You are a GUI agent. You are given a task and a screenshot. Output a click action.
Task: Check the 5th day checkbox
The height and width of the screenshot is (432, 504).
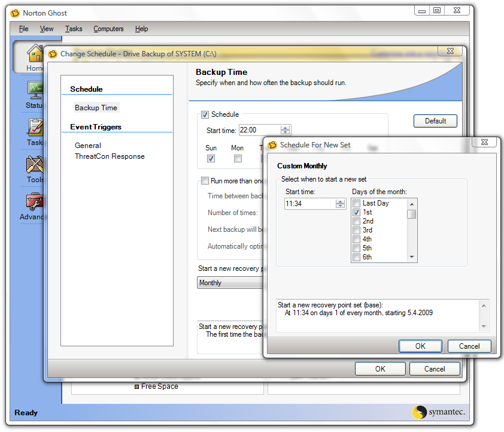(x=356, y=248)
